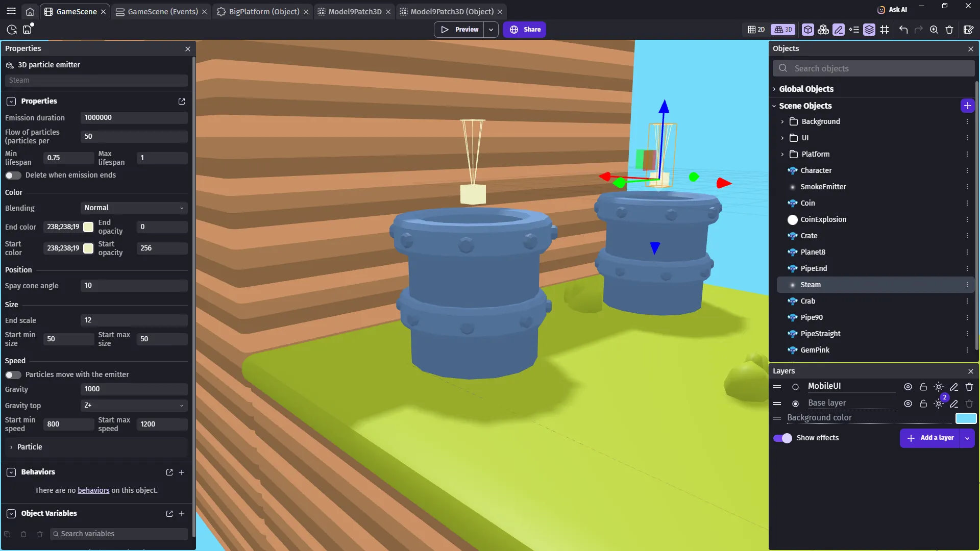
Task: Go to the home page icon
Action: pos(30,11)
